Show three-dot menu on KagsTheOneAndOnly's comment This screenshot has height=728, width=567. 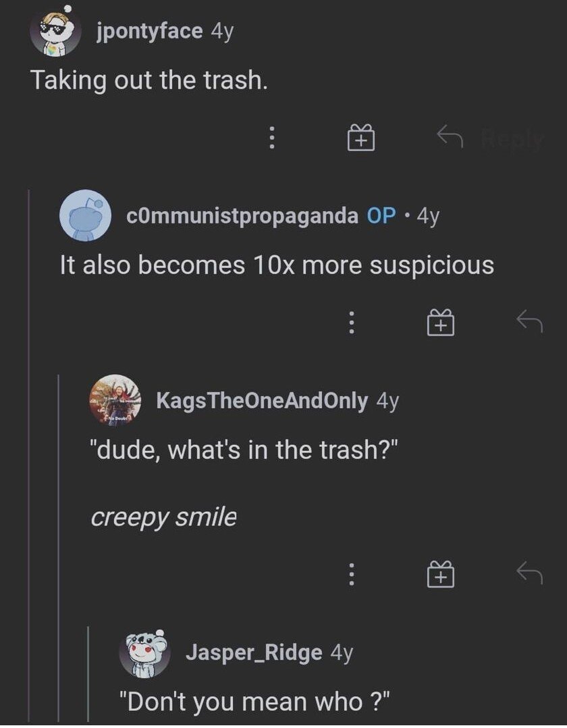tap(350, 575)
